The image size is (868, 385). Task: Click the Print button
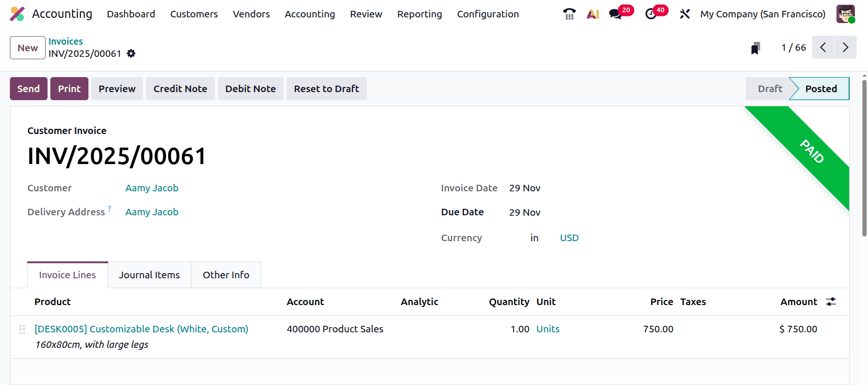(69, 89)
